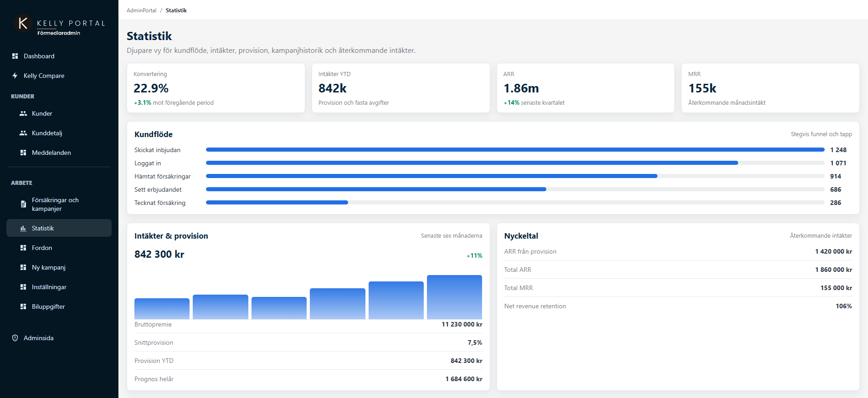Click the Total MRR 155 000 kr value
Image resolution: width=868 pixels, height=398 pixels.
tap(836, 288)
